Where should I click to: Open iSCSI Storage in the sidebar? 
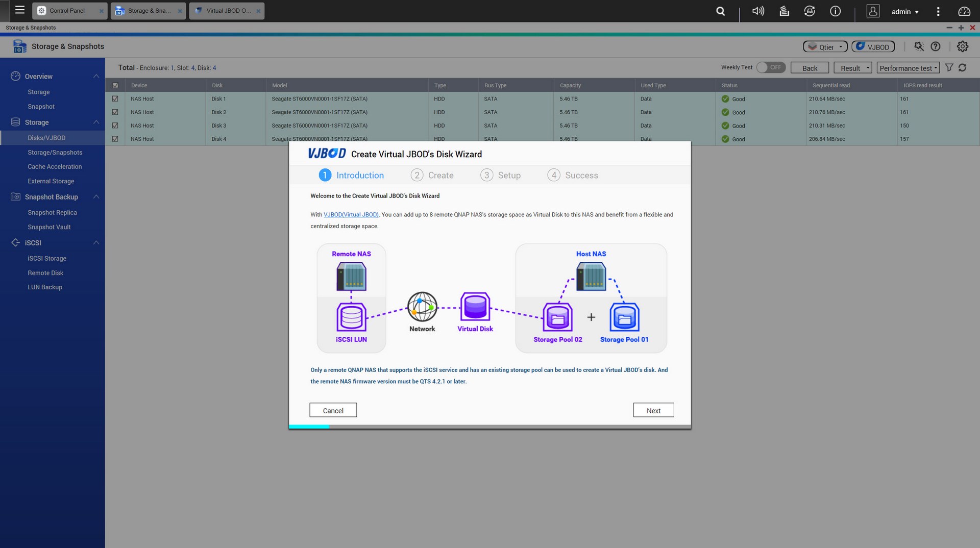[47, 258]
